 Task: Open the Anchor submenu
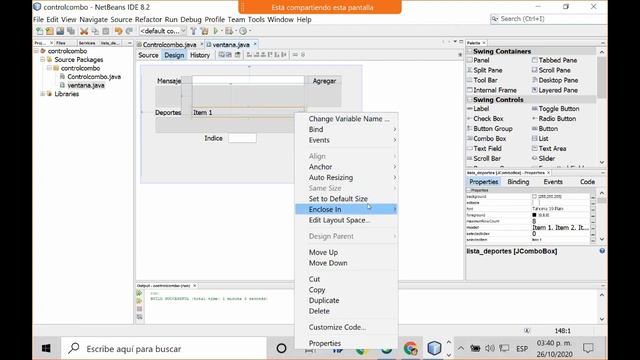(346, 167)
